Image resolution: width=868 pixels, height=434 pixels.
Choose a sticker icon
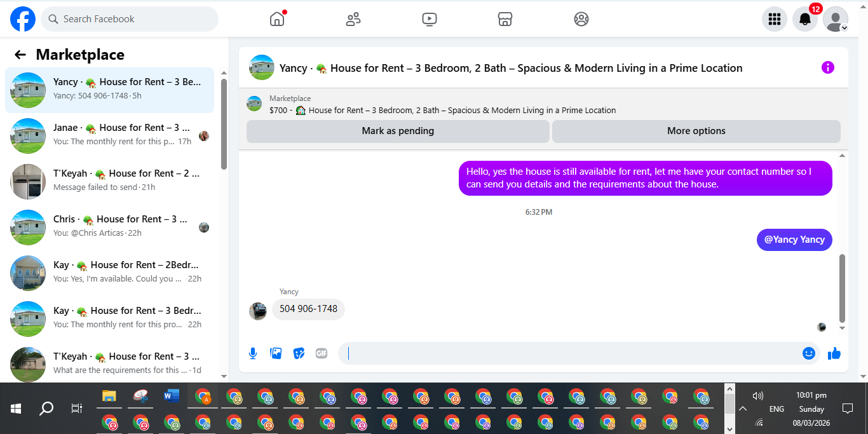click(x=299, y=353)
